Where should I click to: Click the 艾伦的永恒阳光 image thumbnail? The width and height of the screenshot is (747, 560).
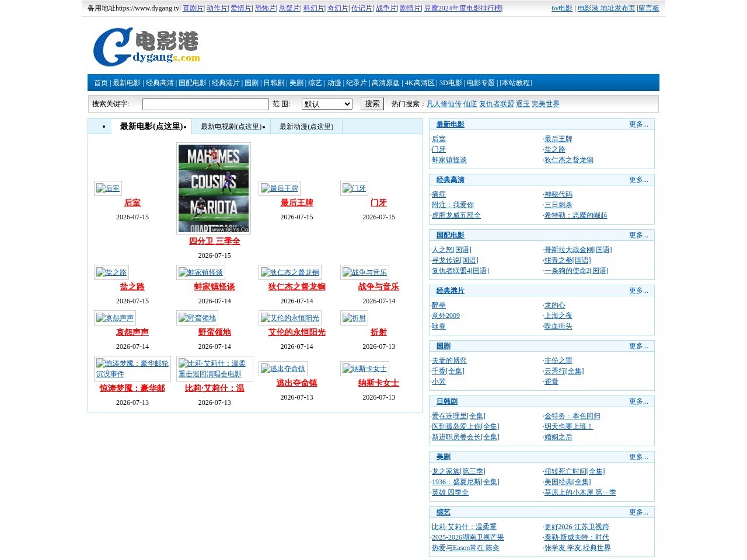coord(290,318)
